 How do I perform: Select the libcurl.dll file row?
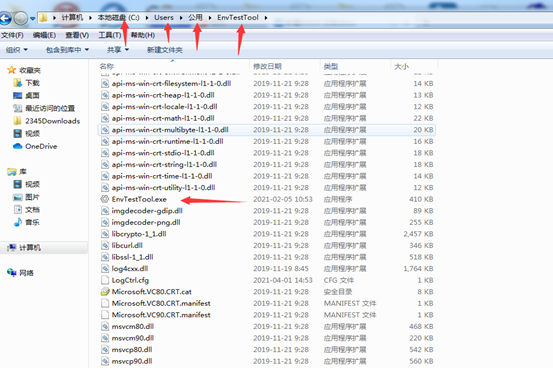click(267, 246)
